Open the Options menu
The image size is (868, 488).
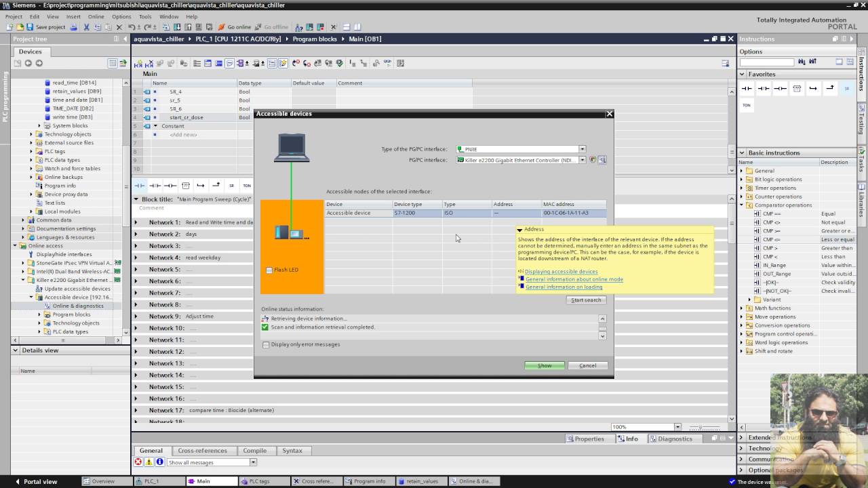point(121,16)
